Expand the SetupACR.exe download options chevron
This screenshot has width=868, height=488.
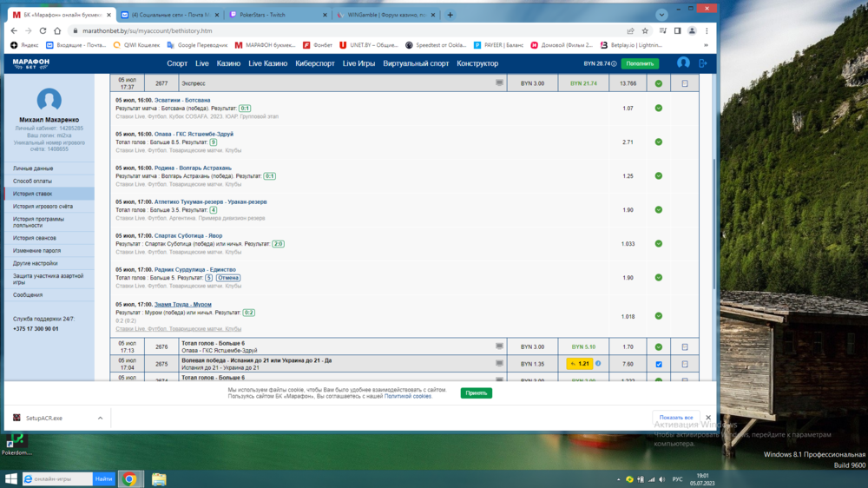tap(100, 418)
